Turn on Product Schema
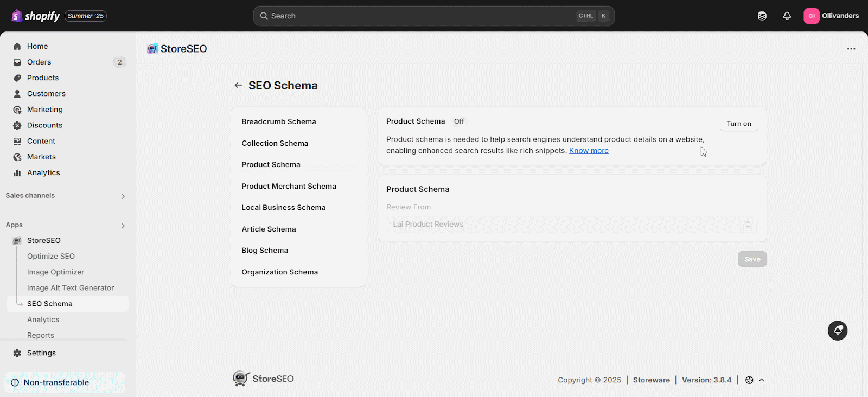868x397 pixels. [739, 124]
